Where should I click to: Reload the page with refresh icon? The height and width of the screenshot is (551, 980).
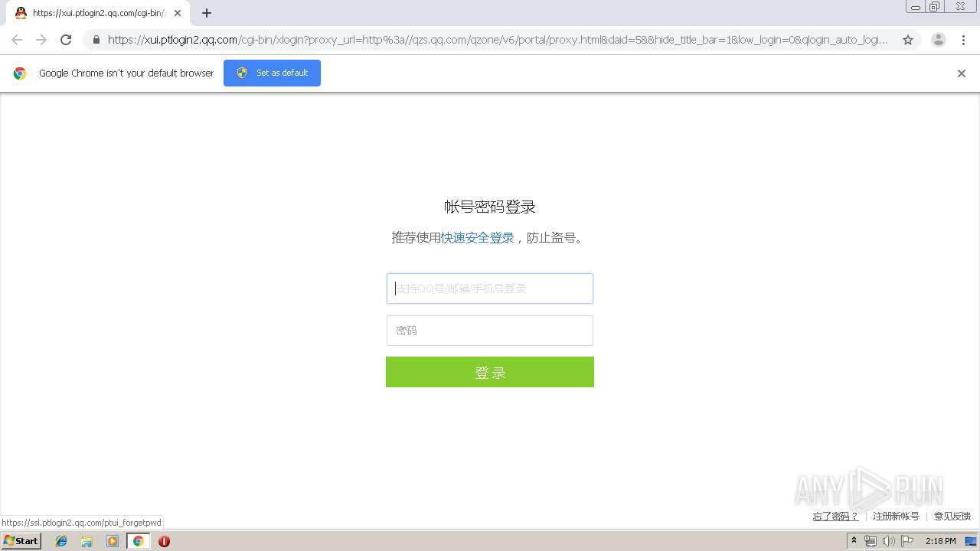pyautogui.click(x=66, y=40)
